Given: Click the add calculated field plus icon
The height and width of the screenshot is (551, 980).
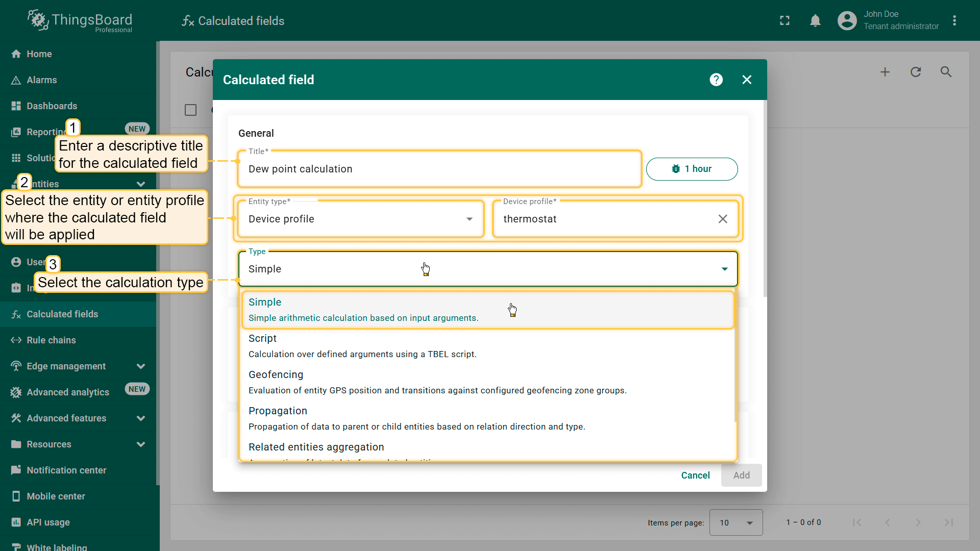Looking at the screenshot, I should [x=885, y=72].
